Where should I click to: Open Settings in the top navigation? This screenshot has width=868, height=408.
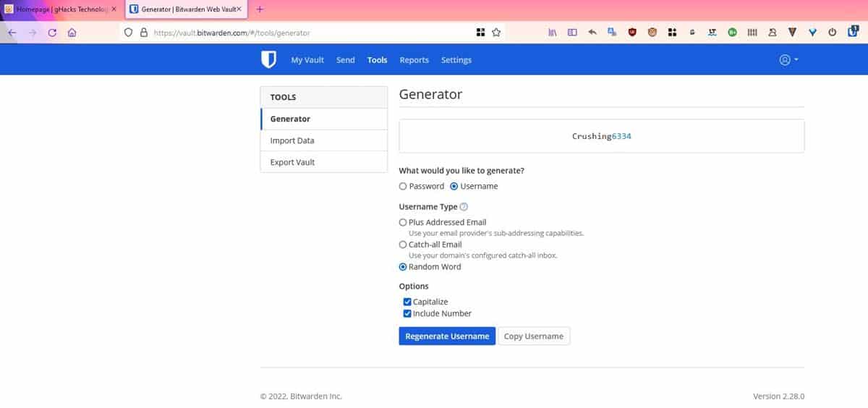click(456, 60)
